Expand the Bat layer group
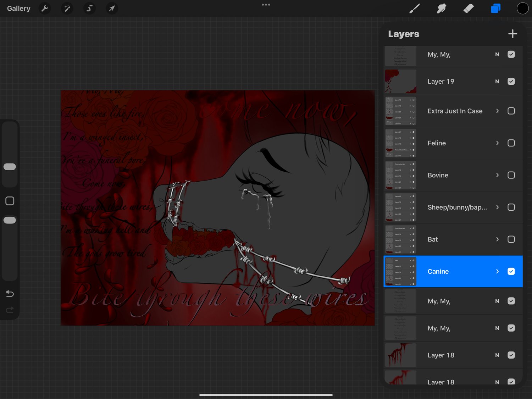This screenshot has height=399, width=532. [497, 239]
